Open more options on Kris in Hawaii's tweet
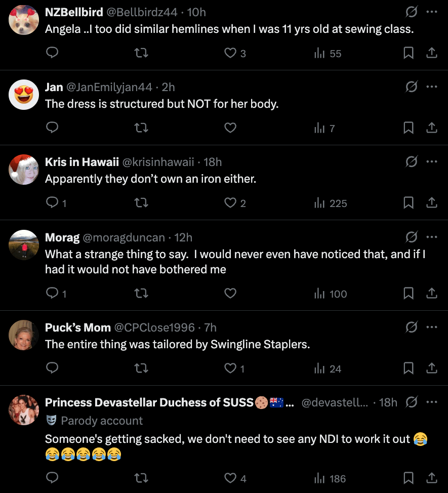The image size is (448, 493). [431, 161]
